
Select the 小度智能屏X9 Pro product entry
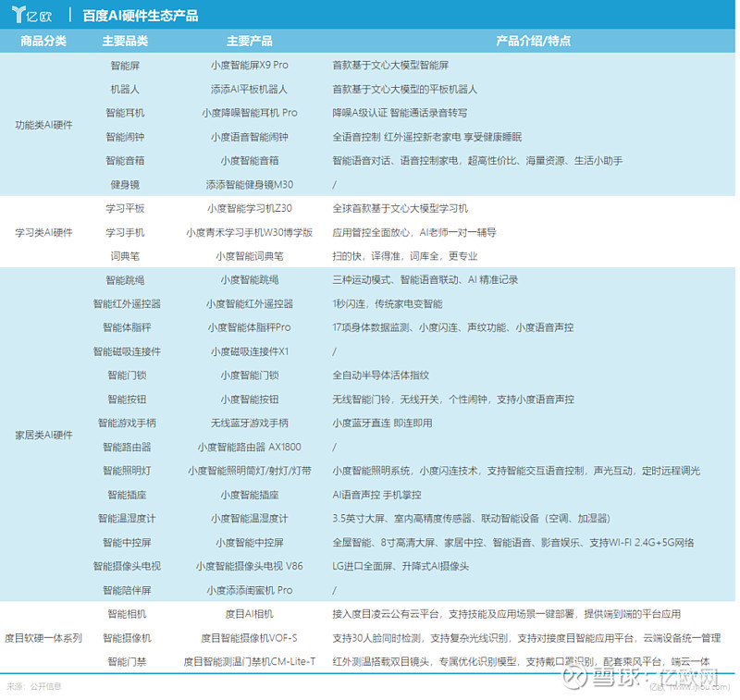[248, 65]
